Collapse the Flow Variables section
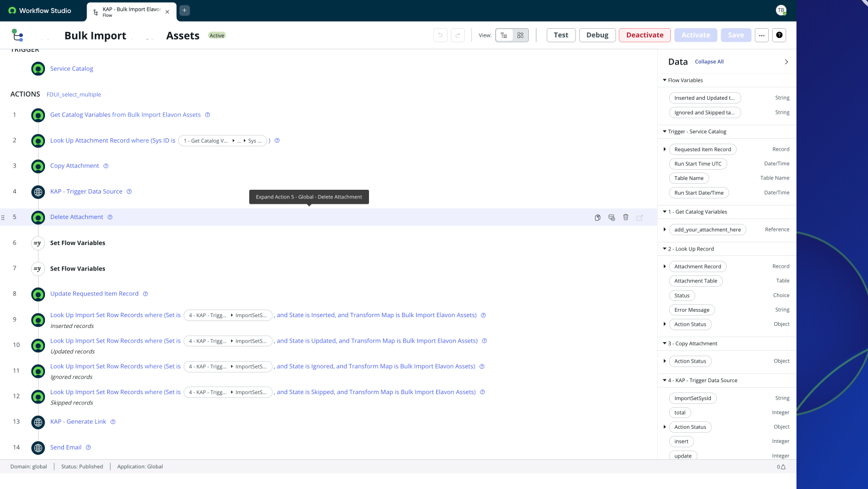Screen dimensions: 868x489 point(665,80)
